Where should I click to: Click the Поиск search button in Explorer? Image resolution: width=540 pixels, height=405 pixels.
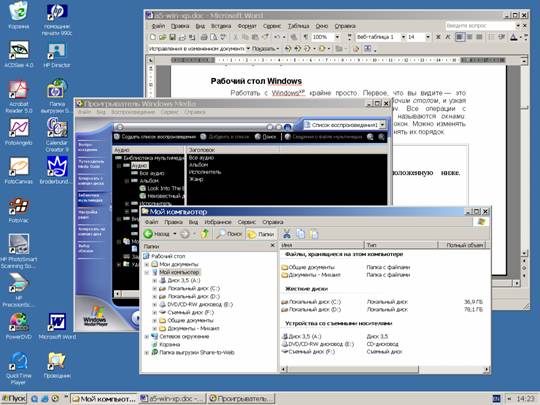229,234
